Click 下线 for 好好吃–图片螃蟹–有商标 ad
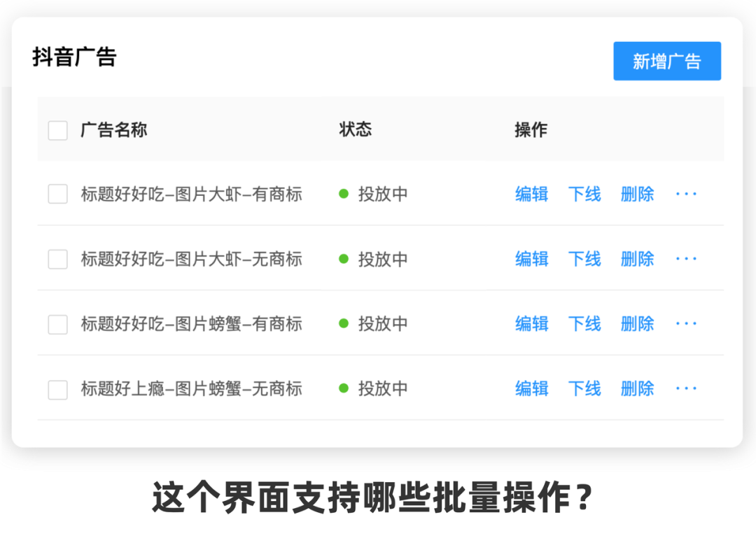The width and height of the screenshot is (756, 550). click(584, 323)
